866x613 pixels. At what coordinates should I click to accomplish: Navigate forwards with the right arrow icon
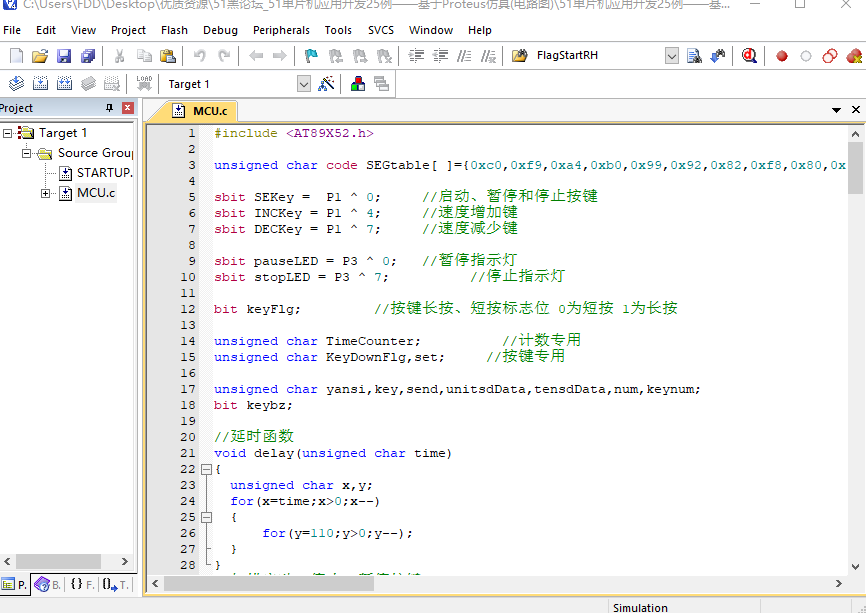[280, 56]
